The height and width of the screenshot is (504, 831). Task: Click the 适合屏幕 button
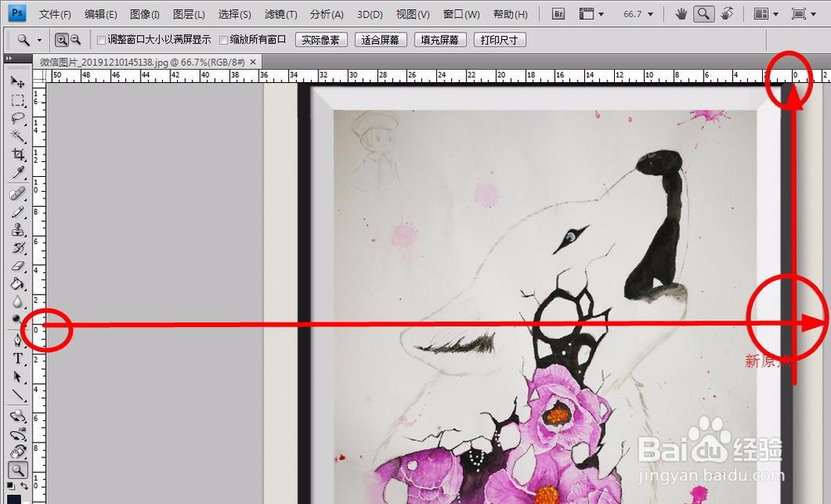[x=381, y=40]
